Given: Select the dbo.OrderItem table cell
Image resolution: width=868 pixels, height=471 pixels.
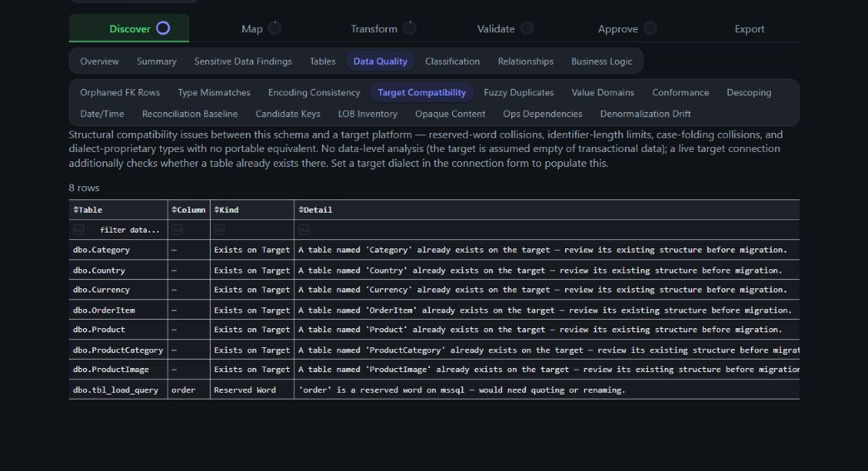Looking at the screenshot, I should click(x=118, y=310).
